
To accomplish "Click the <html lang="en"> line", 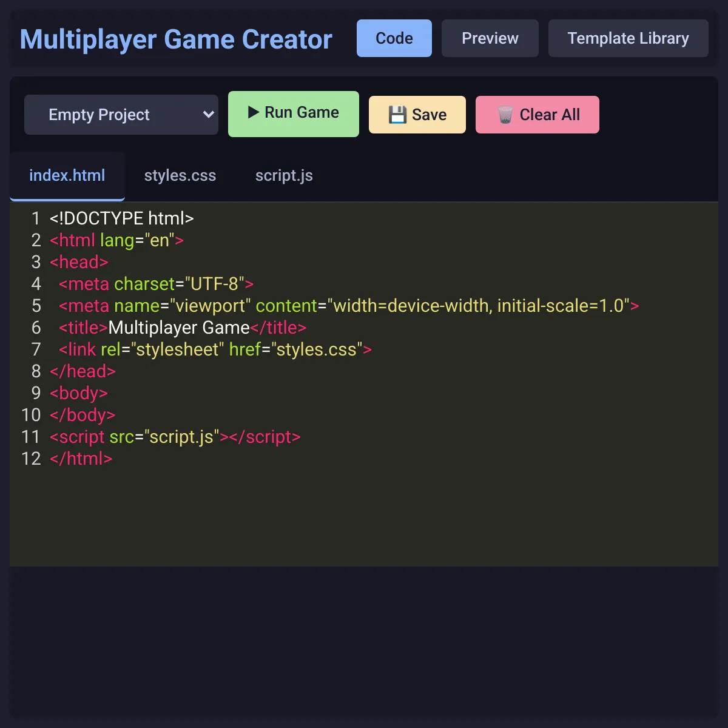I will pos(116,240).
